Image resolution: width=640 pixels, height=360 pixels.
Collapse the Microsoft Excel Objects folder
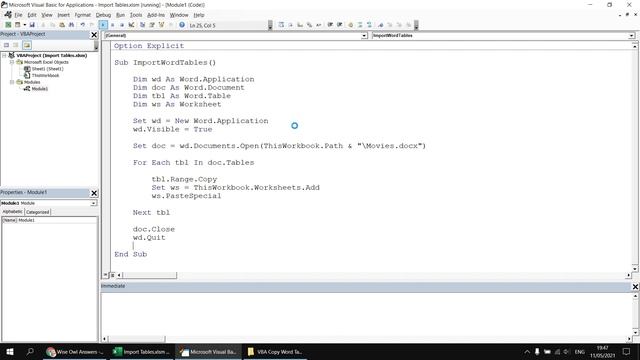point(12,62)
